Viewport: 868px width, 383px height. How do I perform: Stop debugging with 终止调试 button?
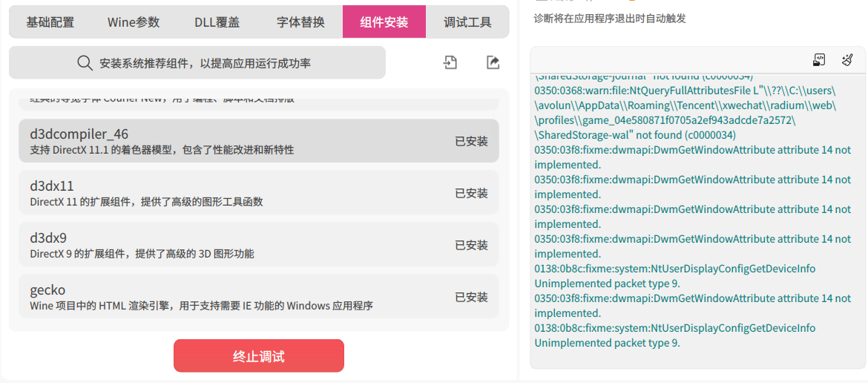259,356
